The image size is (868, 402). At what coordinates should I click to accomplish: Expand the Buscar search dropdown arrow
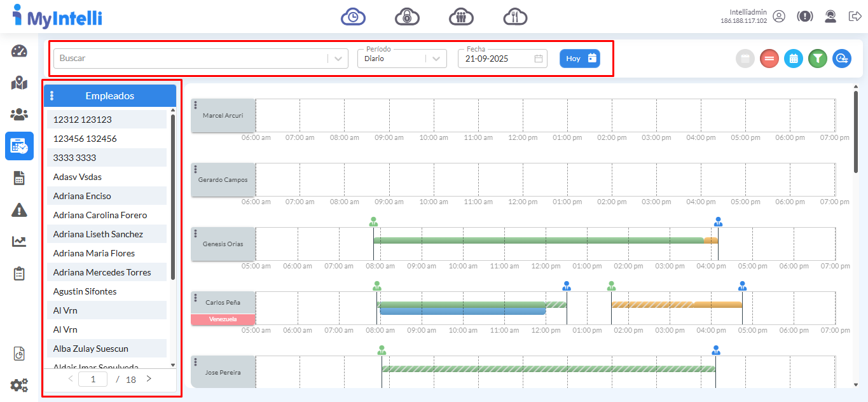(x=338, y=59)
